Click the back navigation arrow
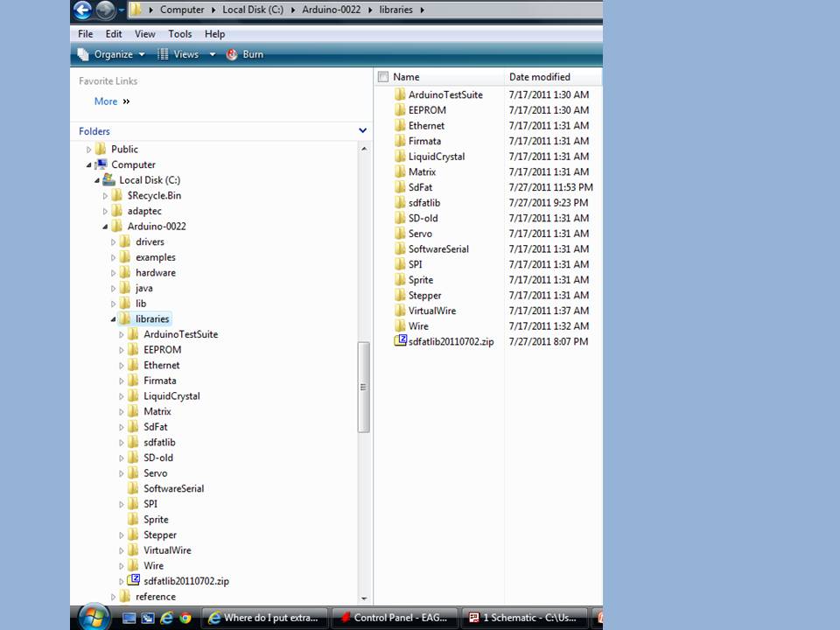The image size is (840, 630). coord(81,10)
